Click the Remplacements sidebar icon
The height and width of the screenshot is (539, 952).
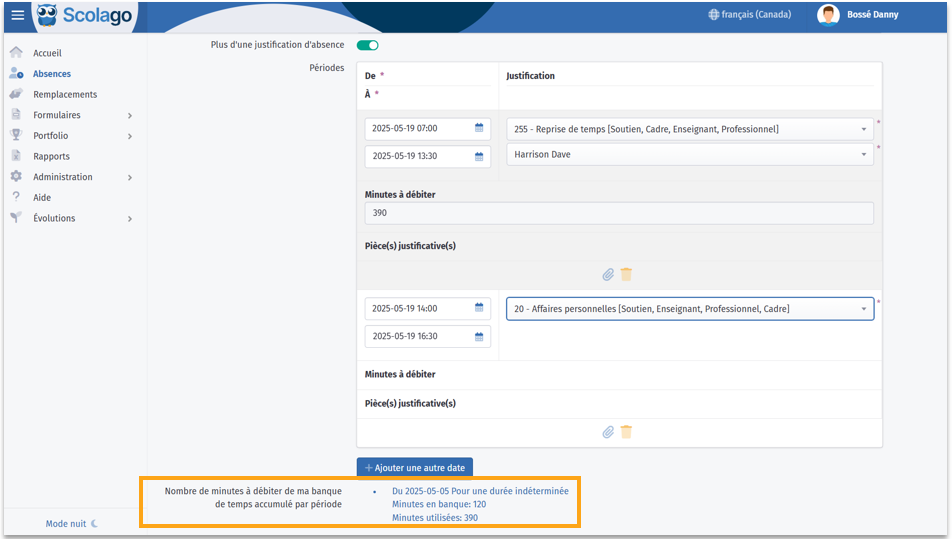tap(16, 94)
